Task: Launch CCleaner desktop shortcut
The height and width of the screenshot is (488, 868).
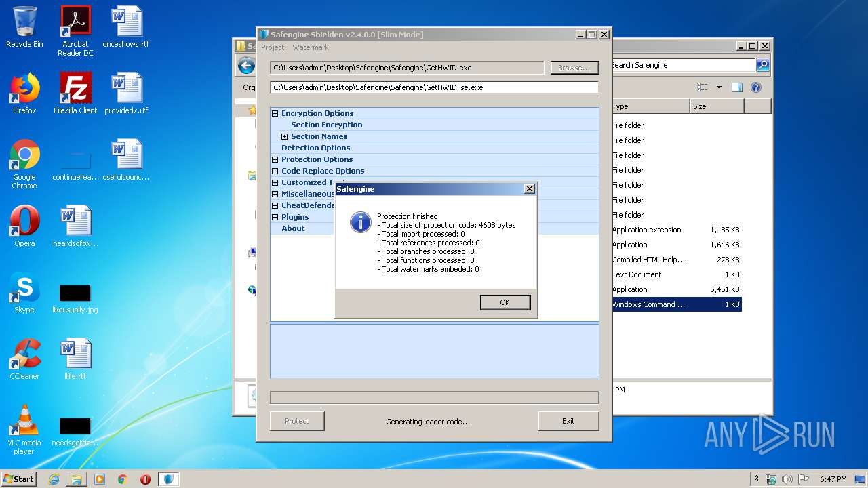Action: [x=24, y=359]
